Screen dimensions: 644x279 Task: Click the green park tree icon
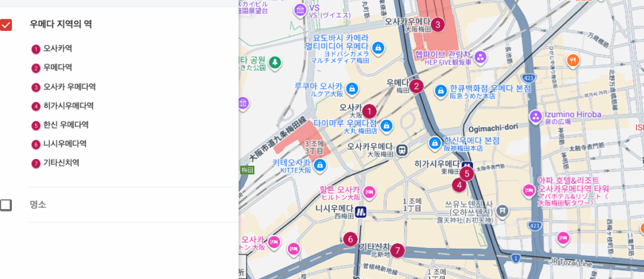click(275, 63)
